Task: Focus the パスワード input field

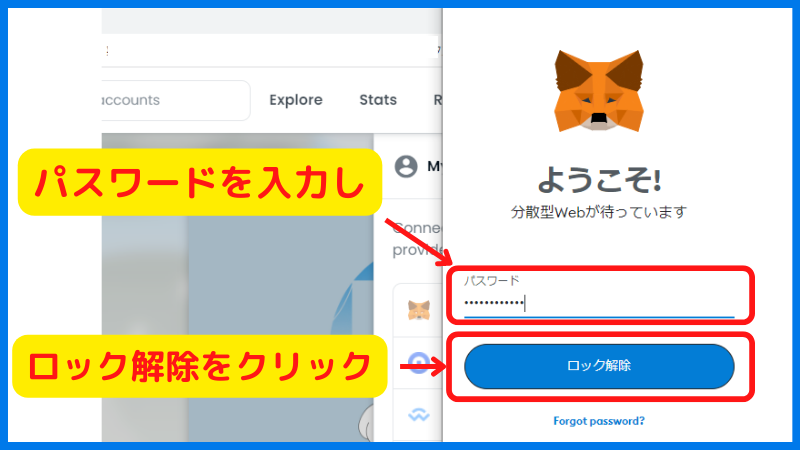Action: pos(599,296)
